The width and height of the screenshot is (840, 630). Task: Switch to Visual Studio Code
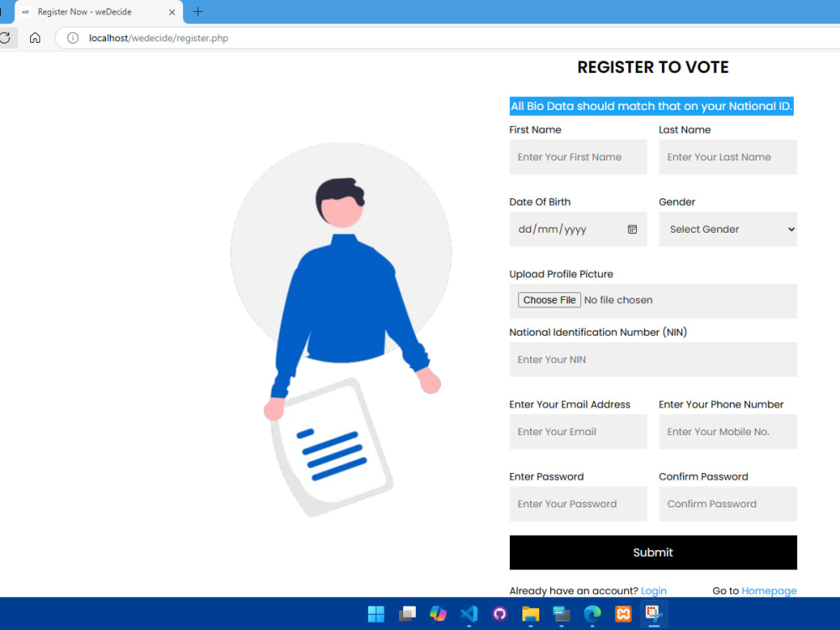[x=469, y=614]
